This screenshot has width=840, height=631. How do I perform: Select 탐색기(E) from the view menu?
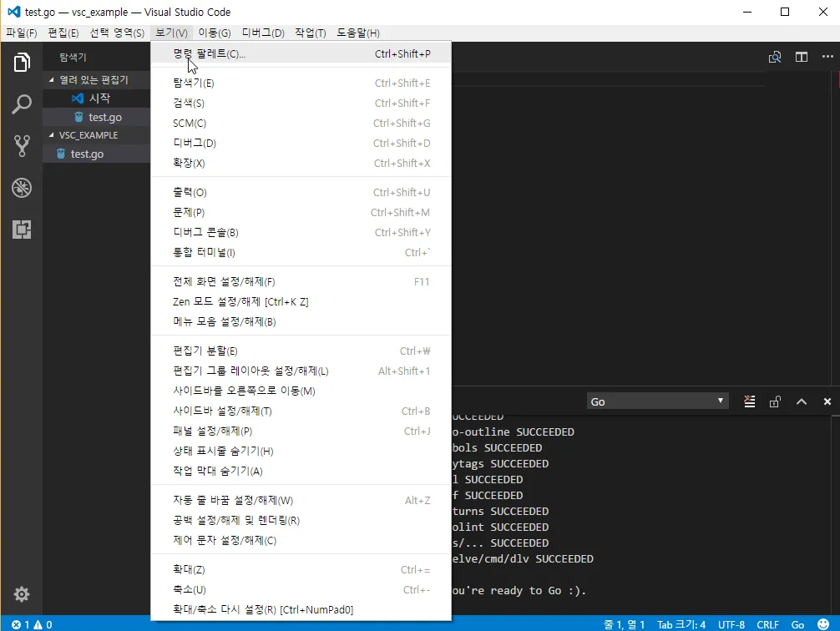[x=301, y=83]
